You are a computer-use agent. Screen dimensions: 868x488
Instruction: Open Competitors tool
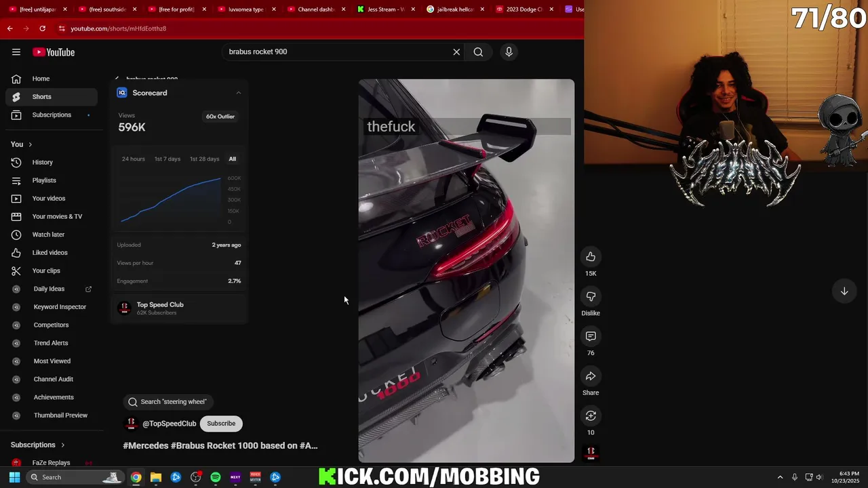51,325
